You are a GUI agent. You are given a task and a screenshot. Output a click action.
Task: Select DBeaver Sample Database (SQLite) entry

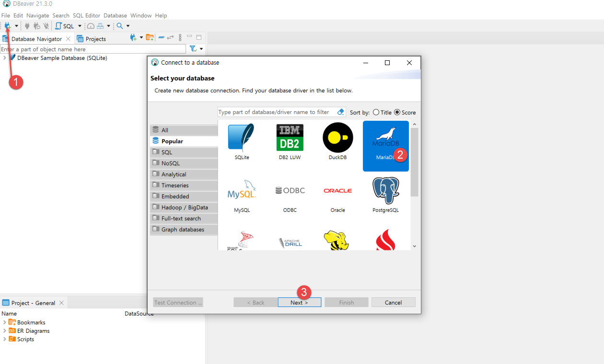coord(62,58)
